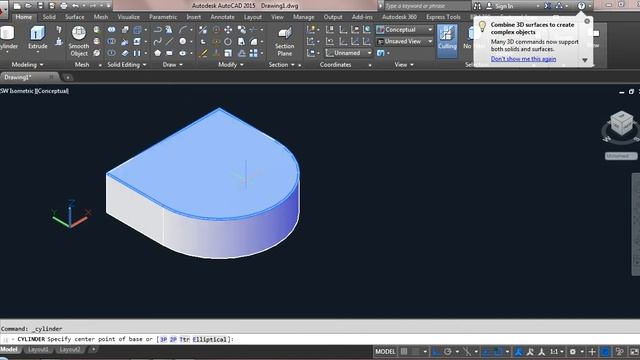This screenshot has height=360, width=640.
Task: Click the Plot printer icon
Action: click(x=64, y=6)
